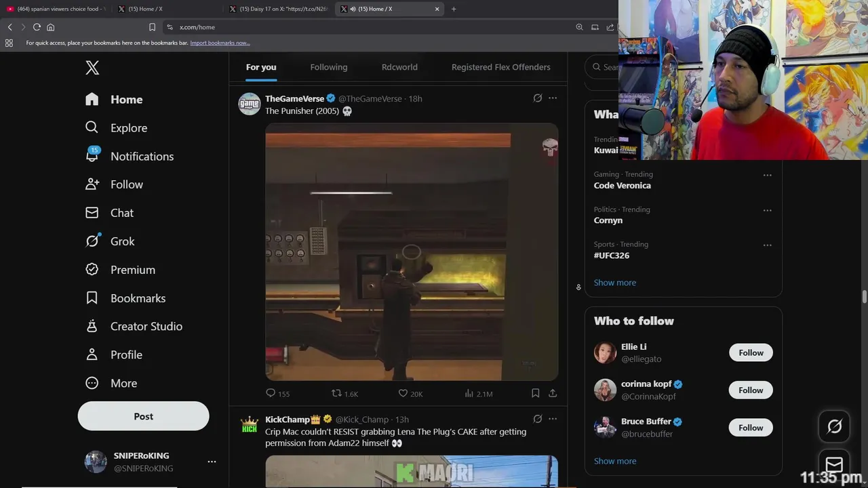The height and width of the screenshot is (488, 868).
Task: Open Profile in the sidebar
Action: 113,354
